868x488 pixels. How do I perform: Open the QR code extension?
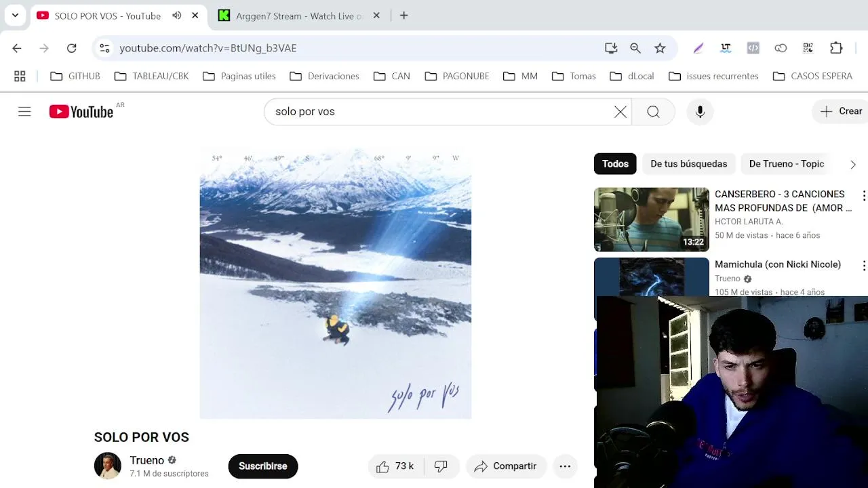[x=808, y=48]
